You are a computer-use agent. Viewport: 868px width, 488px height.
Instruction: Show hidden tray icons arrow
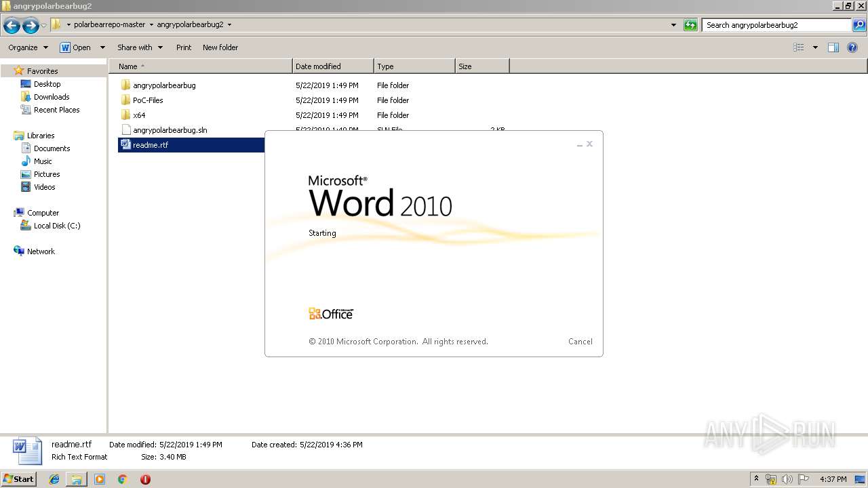click(x=757, y=479)
